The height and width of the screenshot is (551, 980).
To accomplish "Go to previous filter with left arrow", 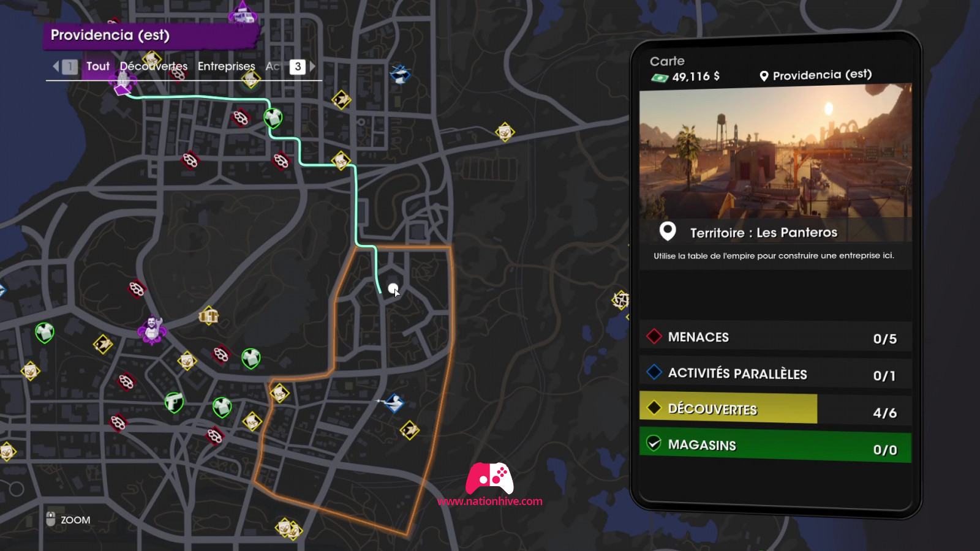I will tap(56, 66).
